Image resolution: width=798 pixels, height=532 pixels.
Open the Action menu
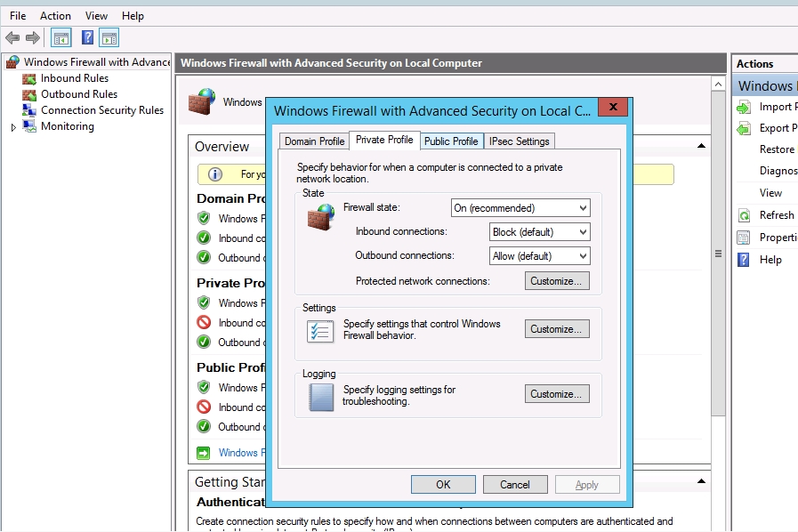(55, 16)
